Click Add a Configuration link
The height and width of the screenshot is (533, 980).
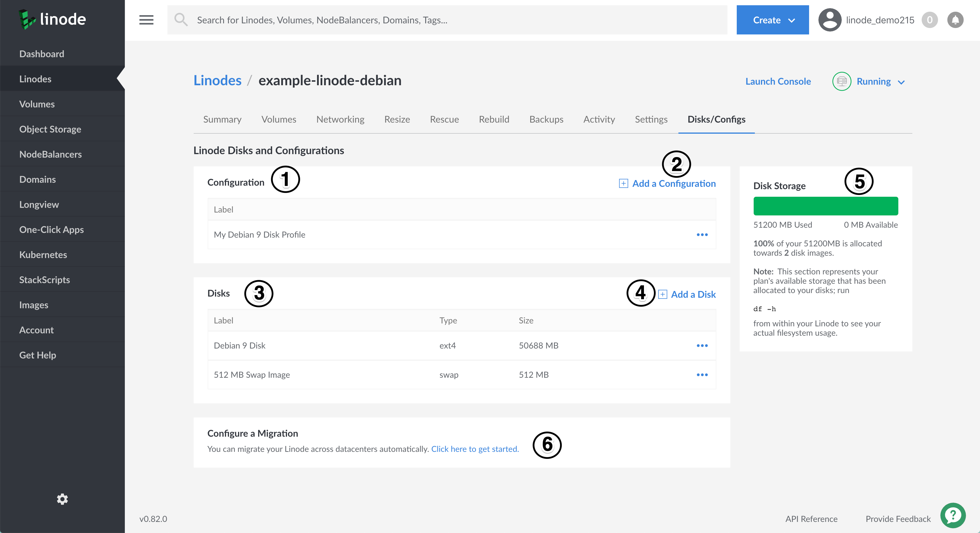pyautogui.click(x=667, y=183)
